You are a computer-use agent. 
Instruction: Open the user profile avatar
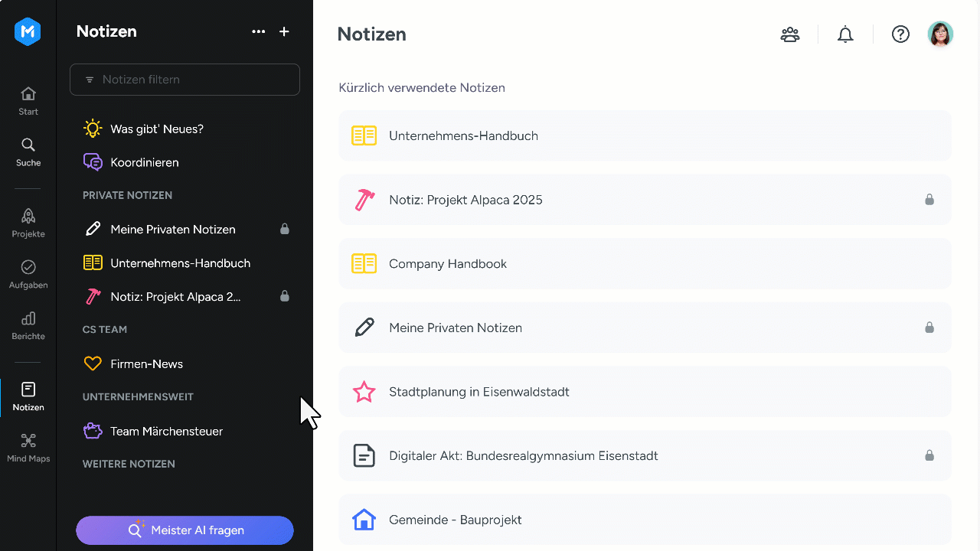click(940, 34)
